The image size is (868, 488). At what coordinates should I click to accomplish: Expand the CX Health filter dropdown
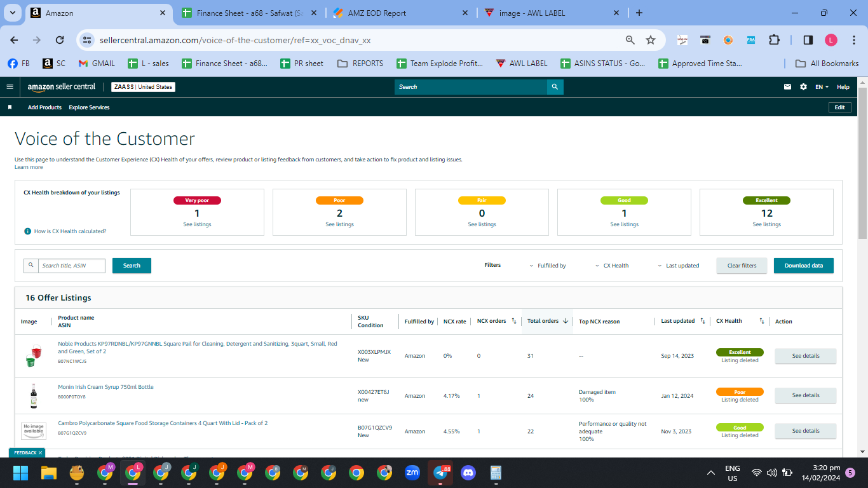coord(613,266)
